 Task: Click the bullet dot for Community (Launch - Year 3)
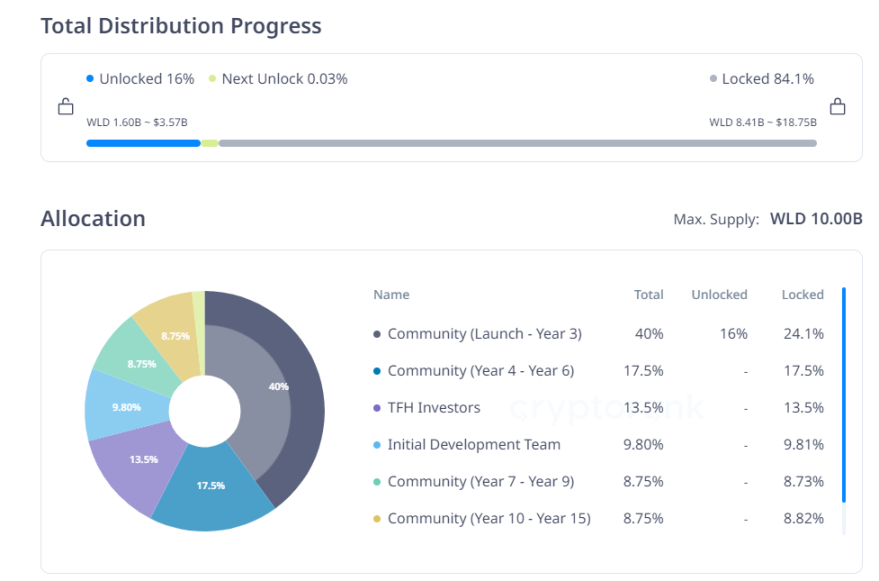pos(377,334)
